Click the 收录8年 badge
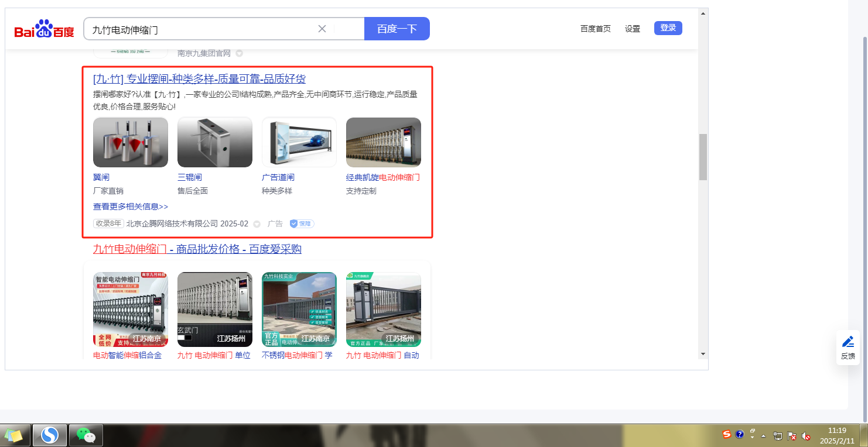The width and height of the screenshot is (868, 447). (x=108, y=223)
